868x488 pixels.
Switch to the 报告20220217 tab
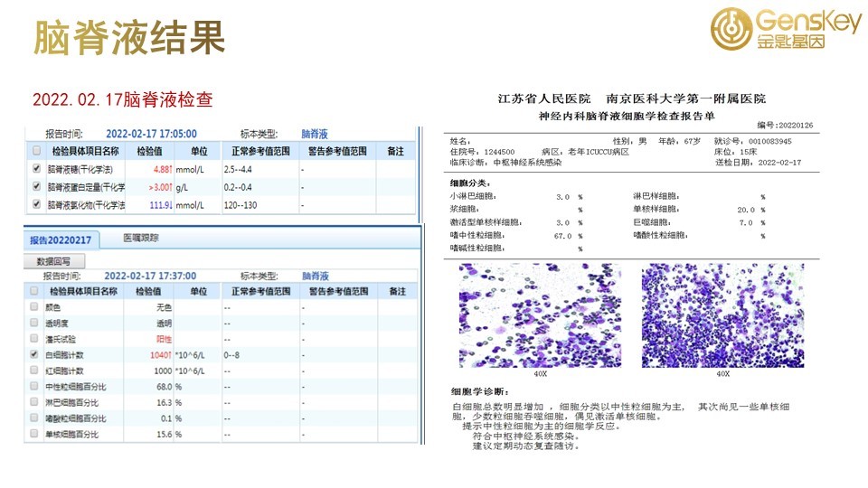[61, 240]
